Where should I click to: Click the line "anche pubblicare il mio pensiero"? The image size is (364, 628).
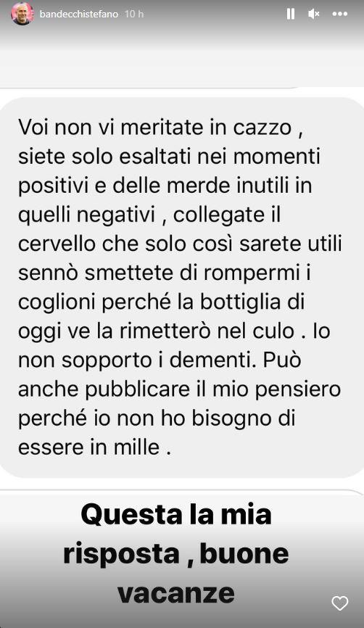(179, 389)
